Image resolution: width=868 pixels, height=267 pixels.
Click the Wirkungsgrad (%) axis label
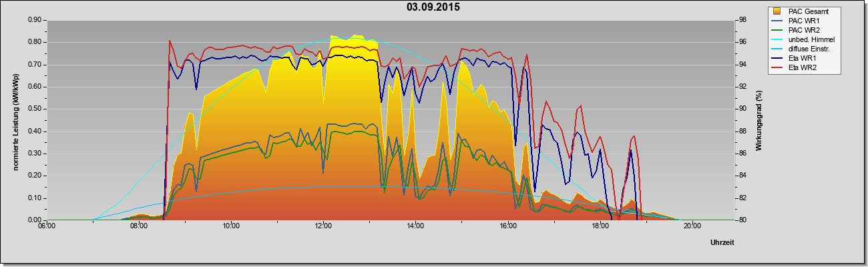click(x=759, y=120)
